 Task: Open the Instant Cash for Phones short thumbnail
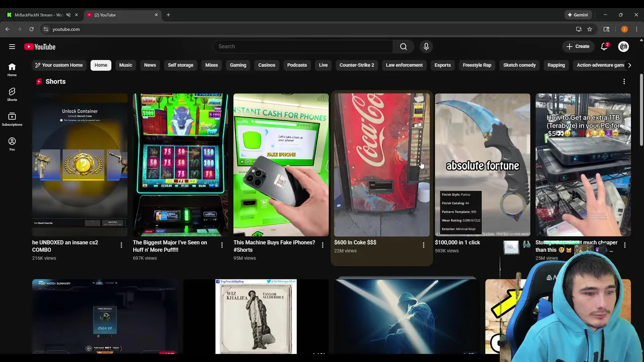coord(281,164)
